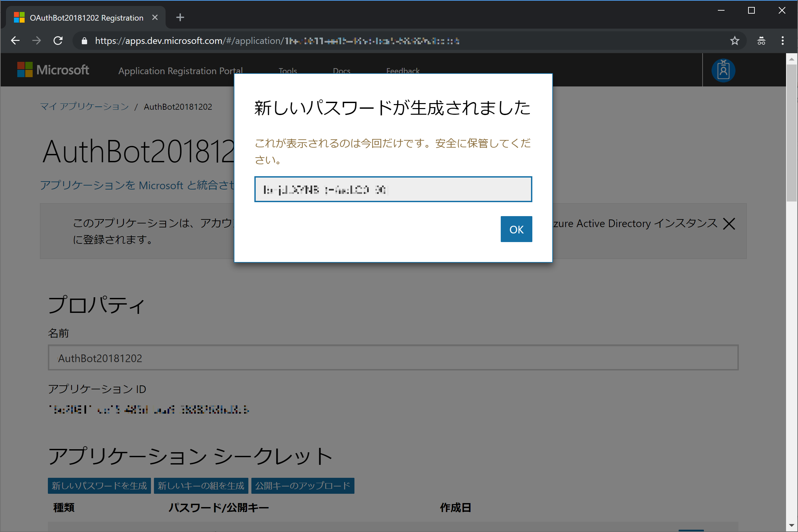Screen dimensions: 798x532
Task: Open the Docs menu
Action: (x=341, y=71)
